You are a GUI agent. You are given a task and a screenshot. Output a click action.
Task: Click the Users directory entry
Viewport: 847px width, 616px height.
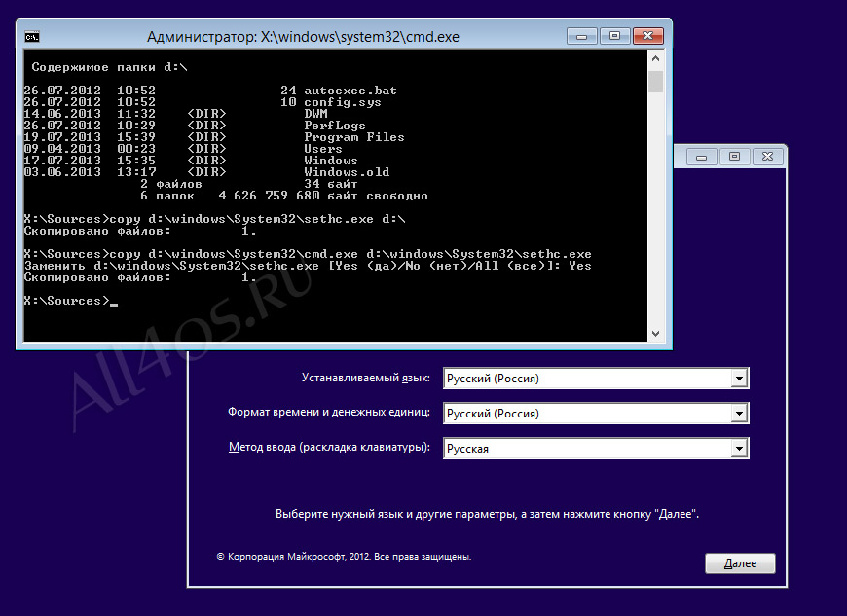point(323,149)
